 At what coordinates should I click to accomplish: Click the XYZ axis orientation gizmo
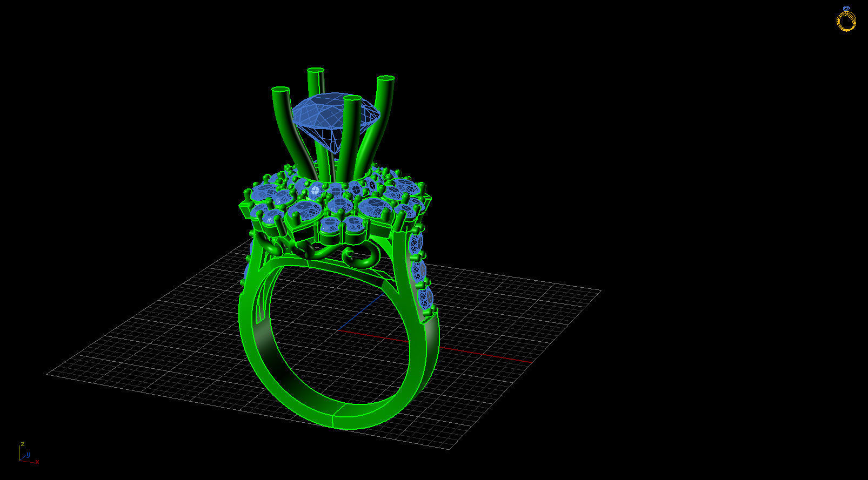[29, 452]
